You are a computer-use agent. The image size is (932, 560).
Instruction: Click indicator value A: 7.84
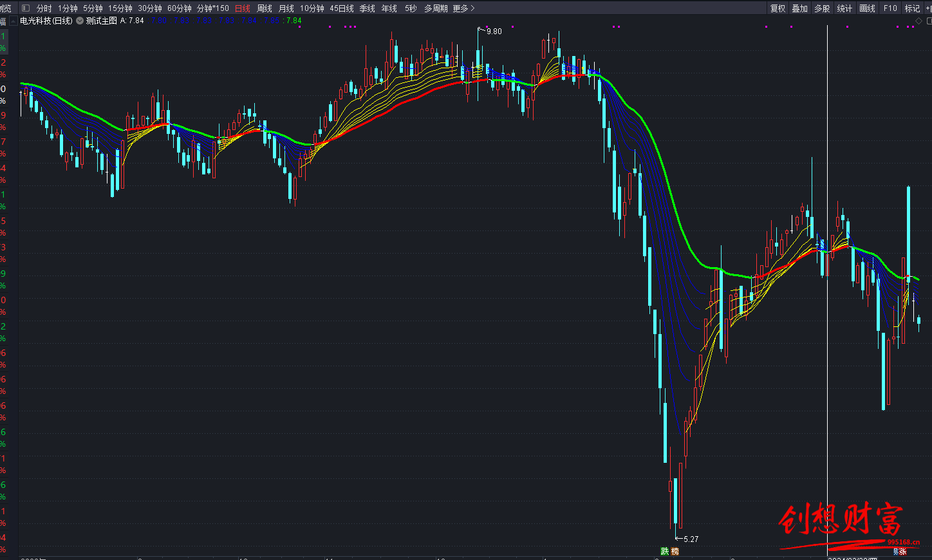pos(132,21)
